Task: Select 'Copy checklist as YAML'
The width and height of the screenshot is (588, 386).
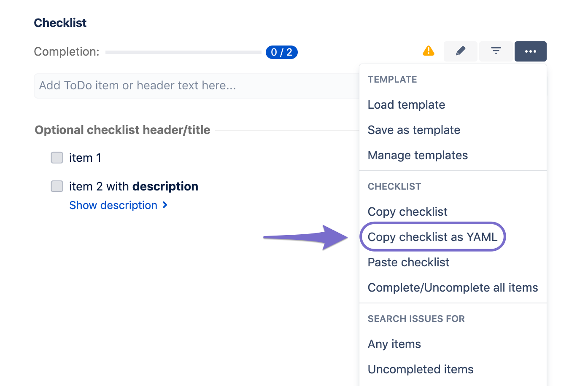Action: click(x=432, y=237)
